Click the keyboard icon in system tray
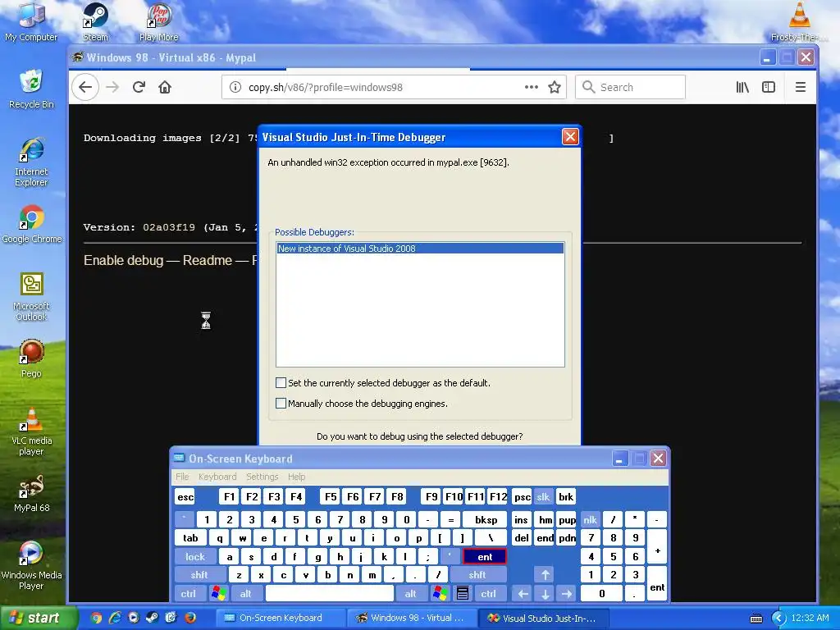The height and width of the screenshot is (630, 840). tap(756, 619)
